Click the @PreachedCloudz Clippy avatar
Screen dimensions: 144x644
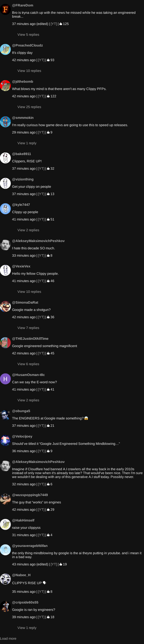pos(5,49)
